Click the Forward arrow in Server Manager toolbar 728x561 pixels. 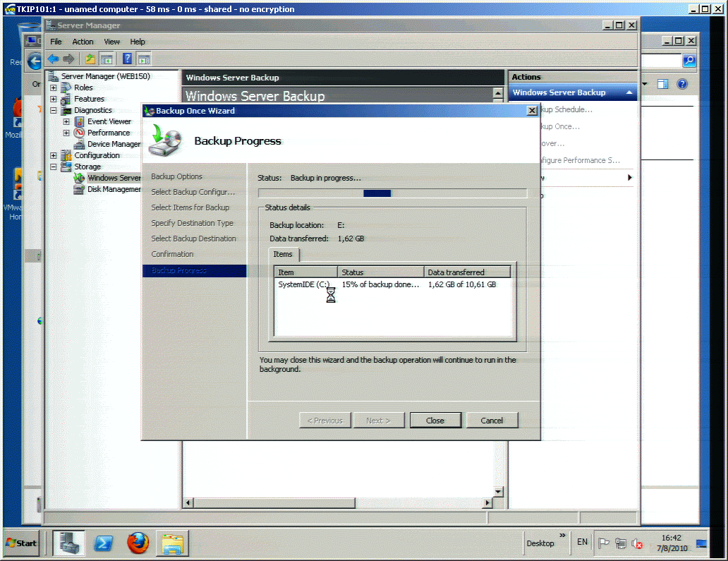pyautogui.click(x=68, y=59)
